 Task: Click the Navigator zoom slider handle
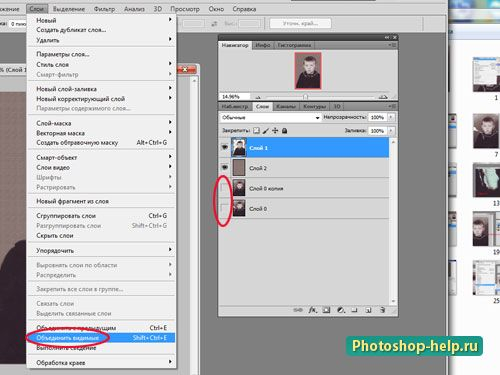[x=305, y=97]
